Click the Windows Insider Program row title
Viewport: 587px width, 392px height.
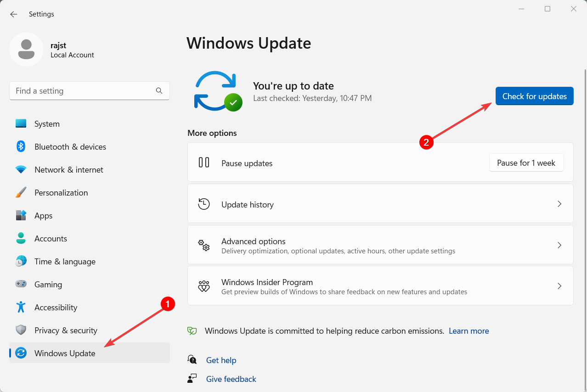tap(267, 282)
